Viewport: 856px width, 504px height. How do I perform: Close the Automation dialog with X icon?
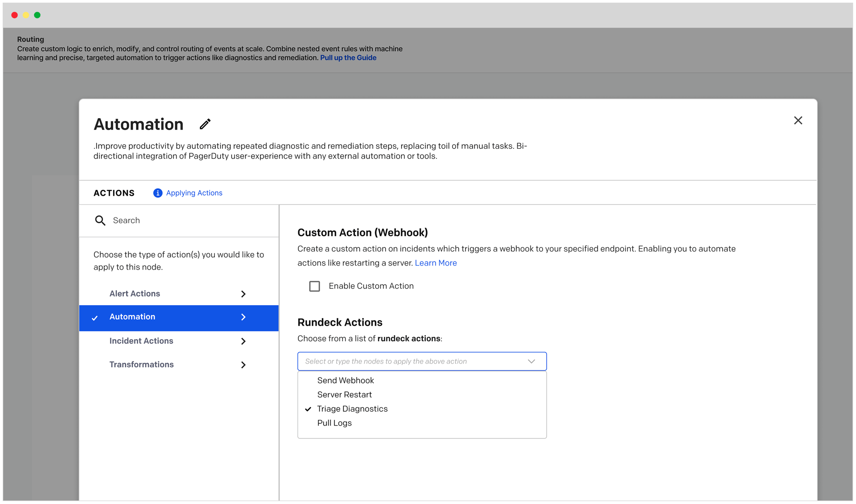798,121
